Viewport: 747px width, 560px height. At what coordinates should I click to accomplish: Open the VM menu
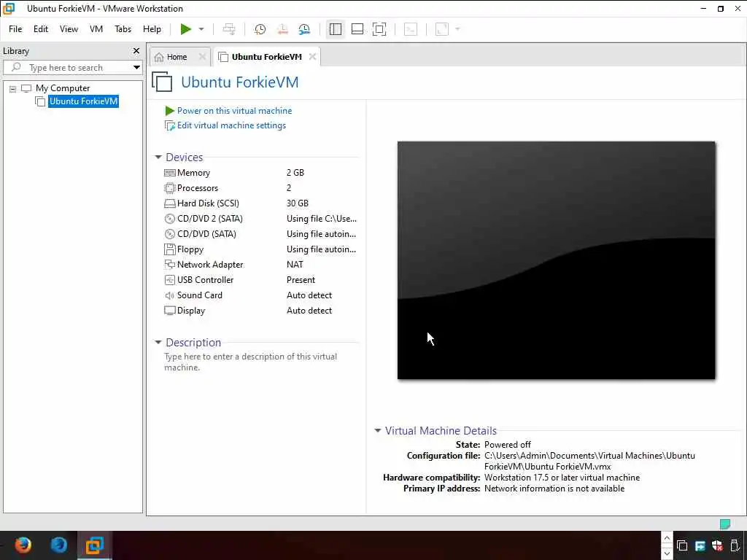(x=96, y=29)
